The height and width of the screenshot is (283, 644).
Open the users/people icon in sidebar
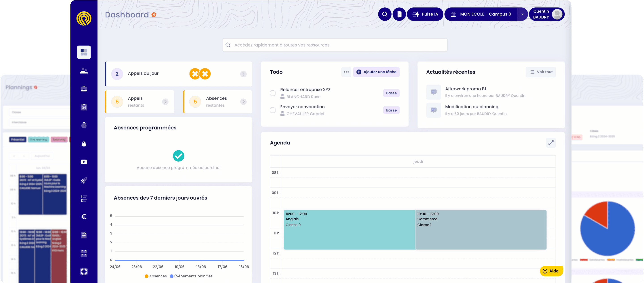84,71
